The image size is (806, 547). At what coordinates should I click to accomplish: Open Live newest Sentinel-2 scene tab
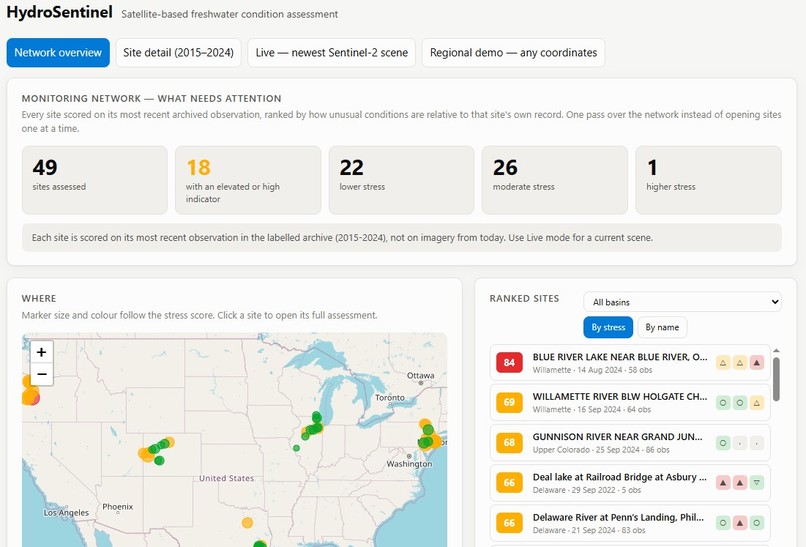[x=332, y=52]
